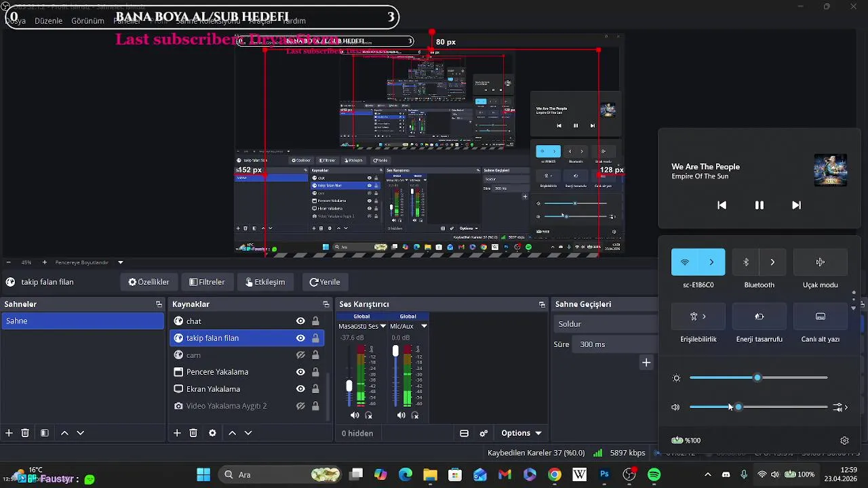The image size is (868, 488).
Task: Open the Yardım menu
Action: pyautogui.click(x=294, y=21)
